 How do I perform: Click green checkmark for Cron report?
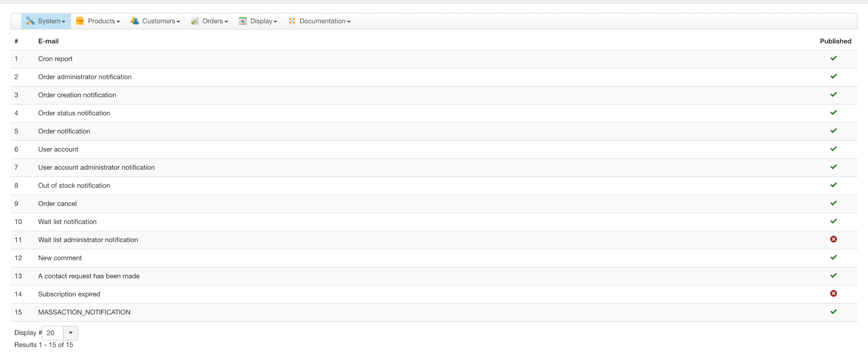833,58
